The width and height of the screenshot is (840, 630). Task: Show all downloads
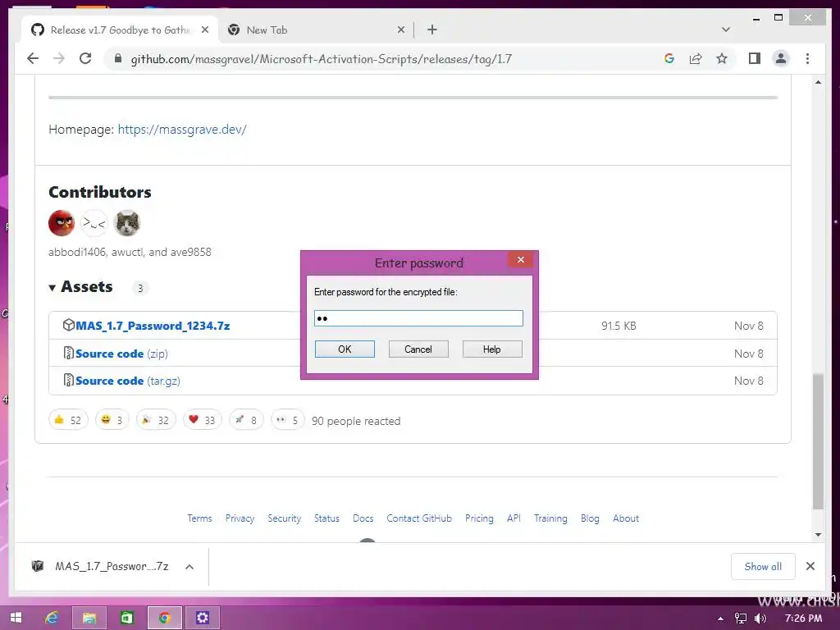(763, 566)
